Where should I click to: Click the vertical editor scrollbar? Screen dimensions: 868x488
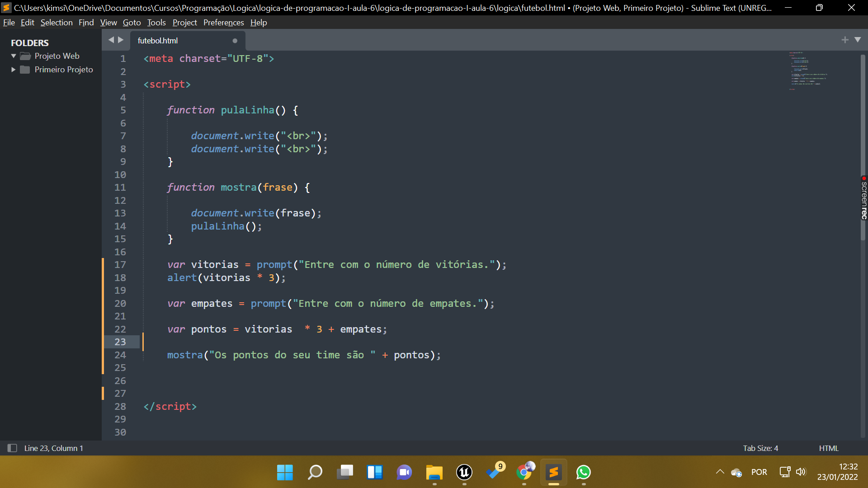[863, 147]
